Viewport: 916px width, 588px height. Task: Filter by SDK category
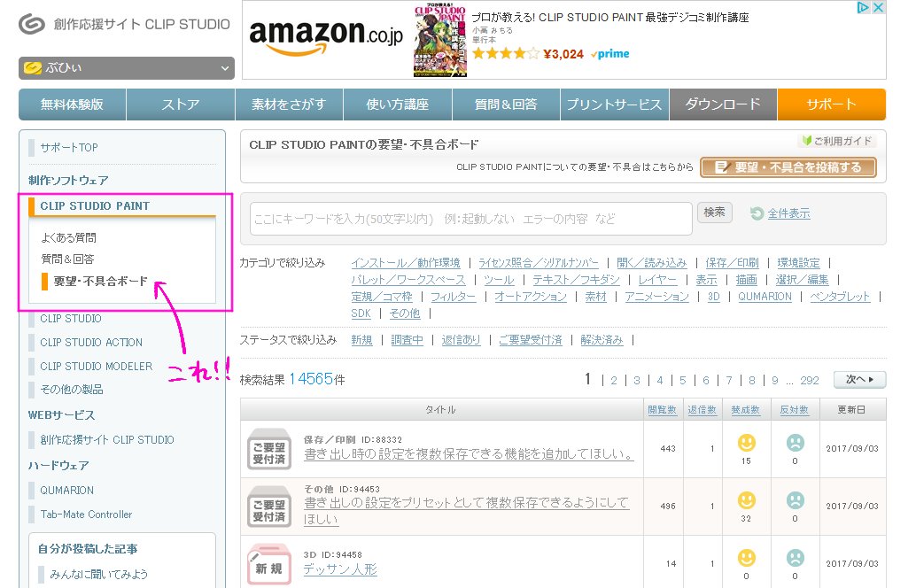(361, 313)
